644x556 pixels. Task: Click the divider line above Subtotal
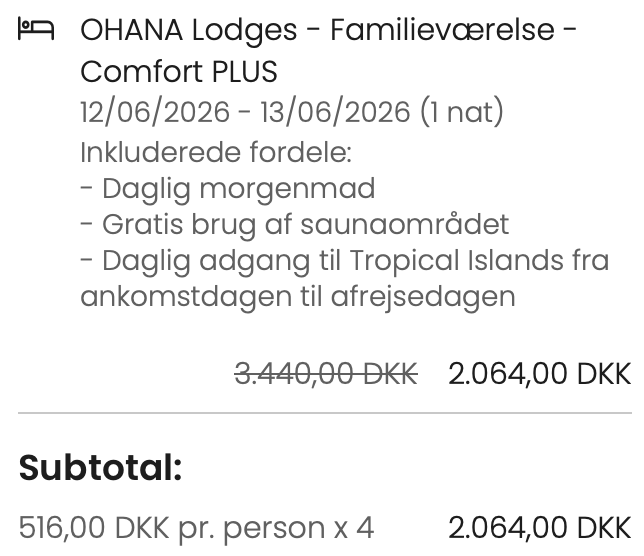(x=324, y=412)
